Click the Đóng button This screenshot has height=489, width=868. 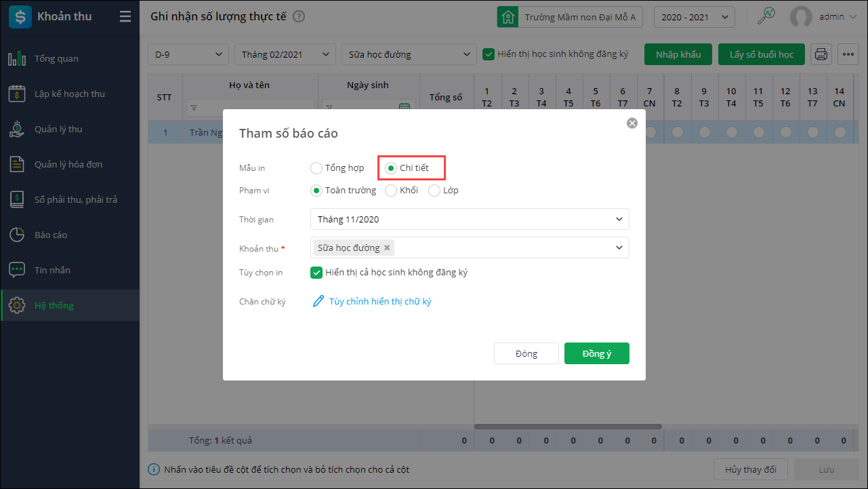click(526, 353)
